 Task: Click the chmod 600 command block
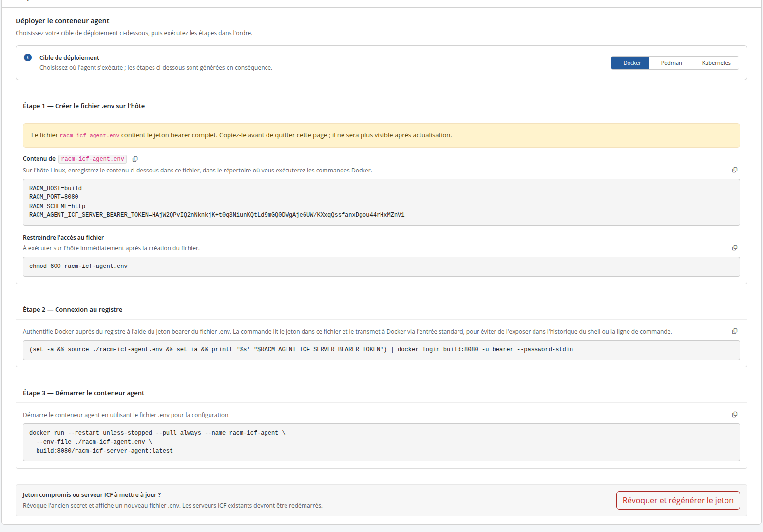(381, 266)
